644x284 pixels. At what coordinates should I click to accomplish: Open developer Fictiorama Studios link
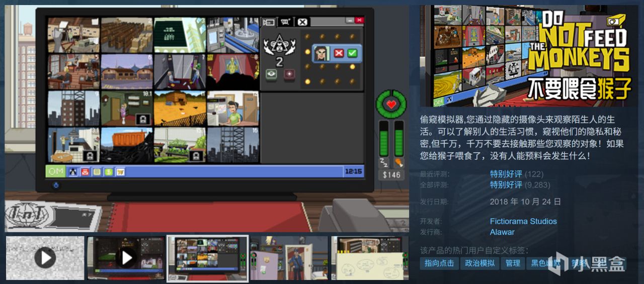coord(523,221)
